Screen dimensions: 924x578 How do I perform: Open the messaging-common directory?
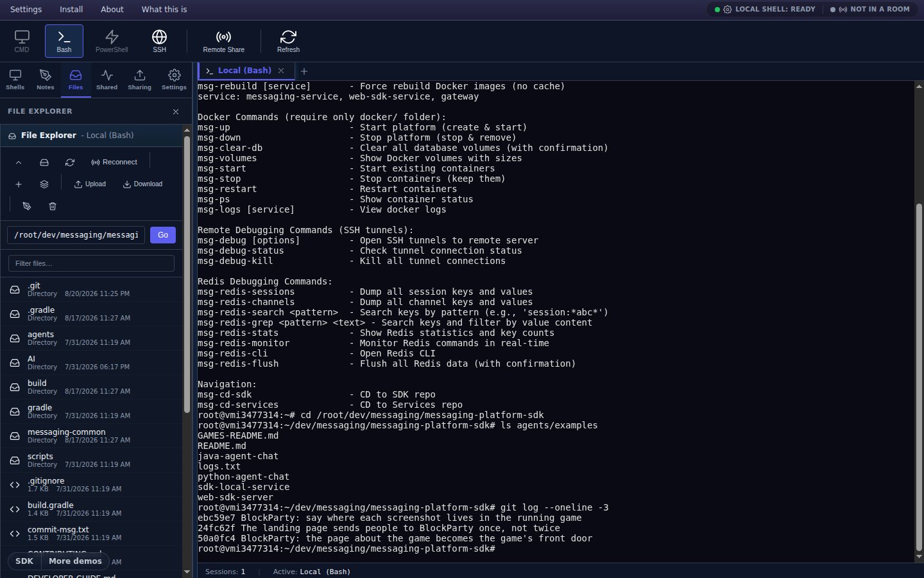91,436
